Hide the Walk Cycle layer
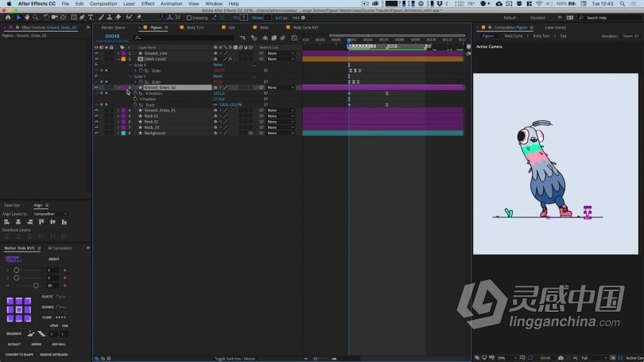This screenshot has height=362, width=644. point(96,59)
